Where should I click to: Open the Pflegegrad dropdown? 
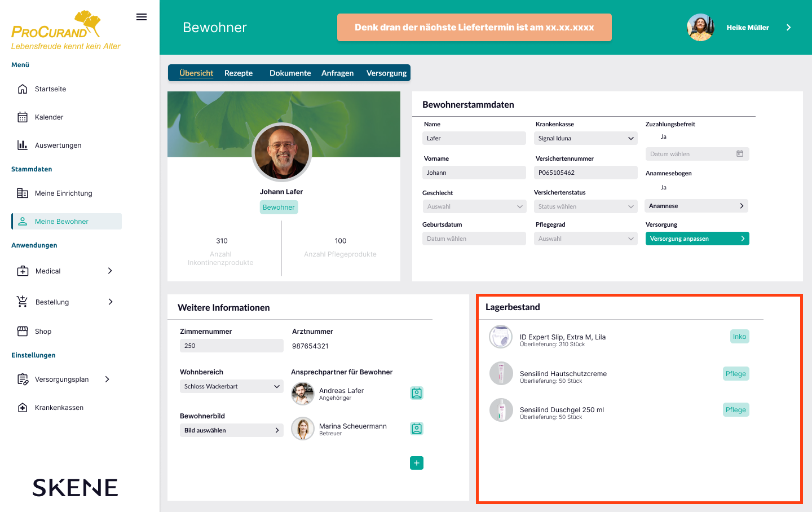point(585,239)
